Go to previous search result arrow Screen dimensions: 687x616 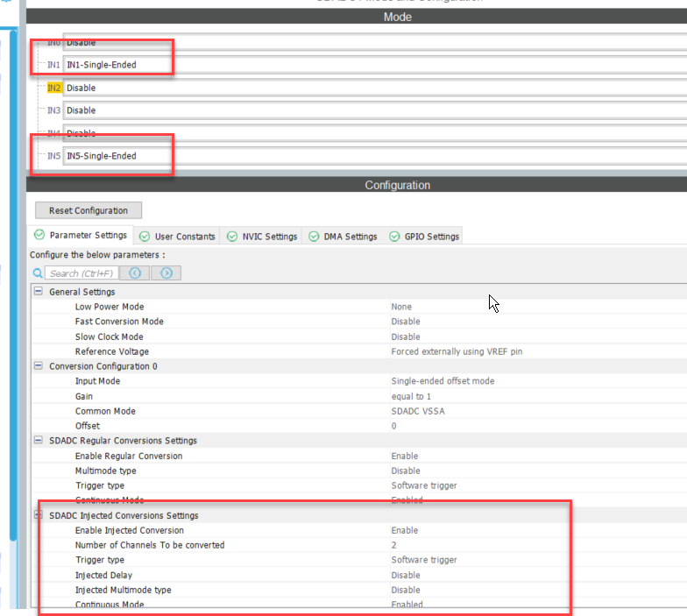(x=135, y=273)
